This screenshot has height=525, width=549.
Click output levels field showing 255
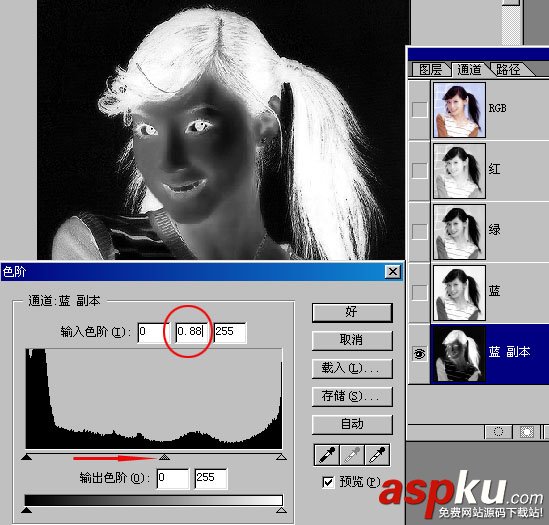coord(211,478)
